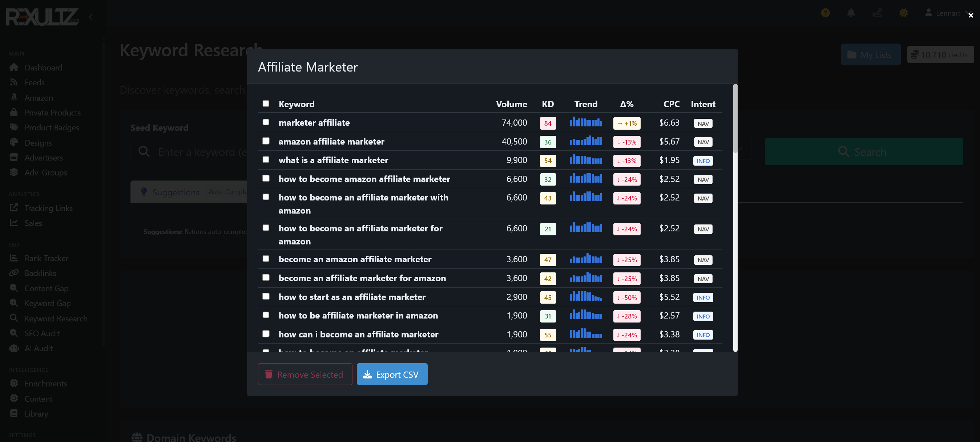Screen dimensions: 980x442
Task: Check 'how can i become an affiliate marketer' checkbox
Action: tap(266, 334)
